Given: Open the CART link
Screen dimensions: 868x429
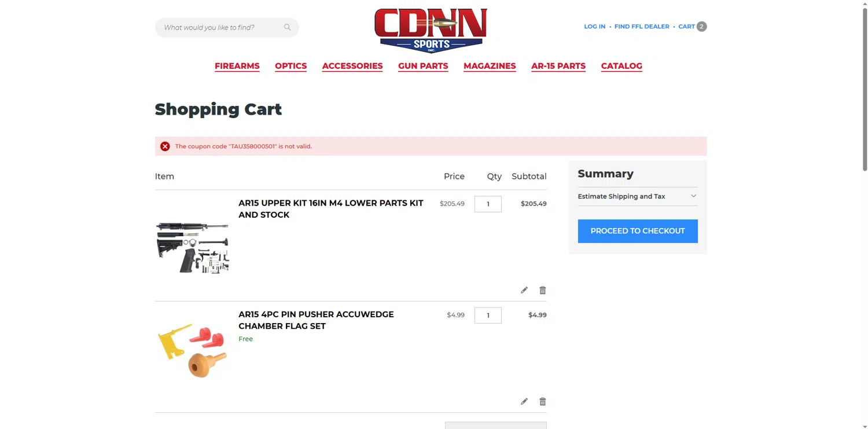Looking at the screenshot, I should point(686,27).
